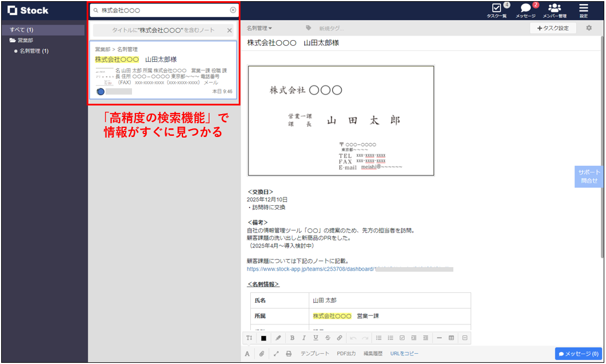This screenshot has width=606, height=364.
Task: Attach a file with the paperclip icon
Action: coord(262,353)
